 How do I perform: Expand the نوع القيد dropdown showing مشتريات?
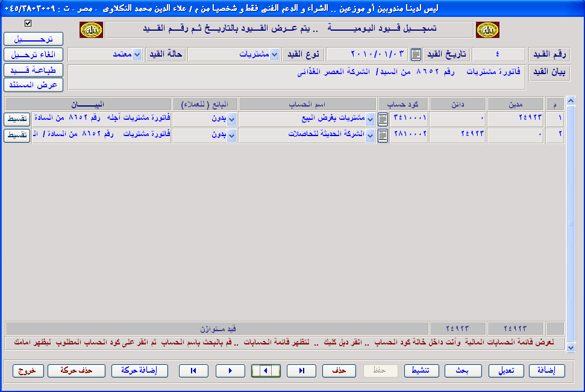274,55
